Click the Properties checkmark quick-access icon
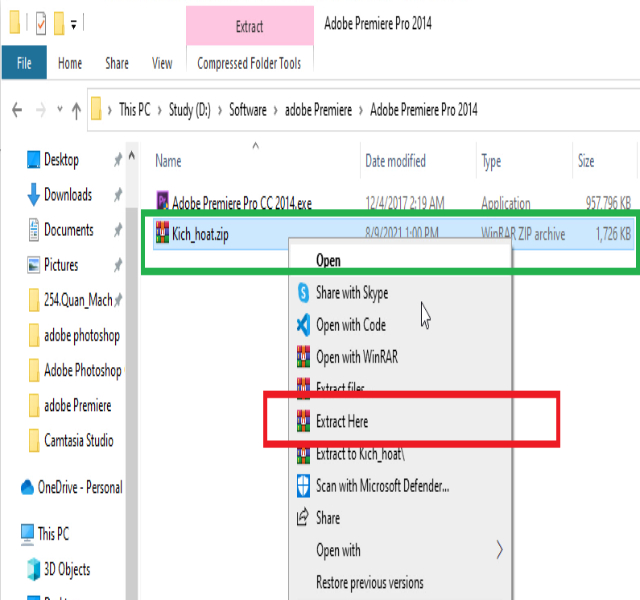Screen dimensions: 640x600 coord(41,23)
